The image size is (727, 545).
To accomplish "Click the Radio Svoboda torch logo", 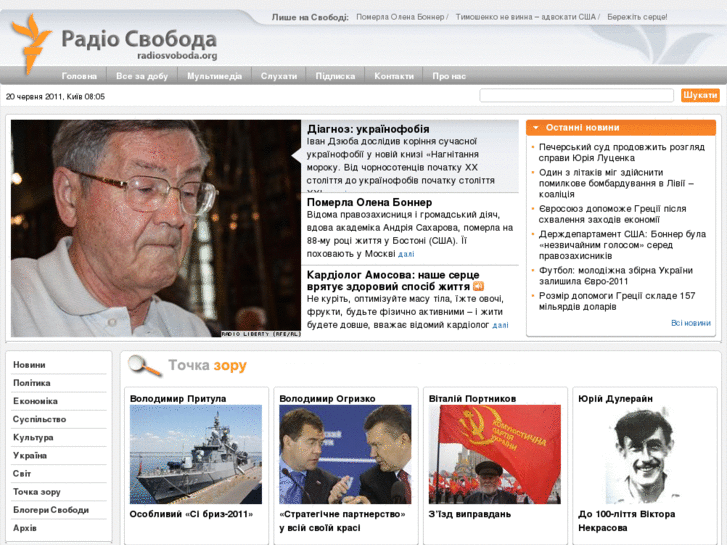I will (30, 44).
